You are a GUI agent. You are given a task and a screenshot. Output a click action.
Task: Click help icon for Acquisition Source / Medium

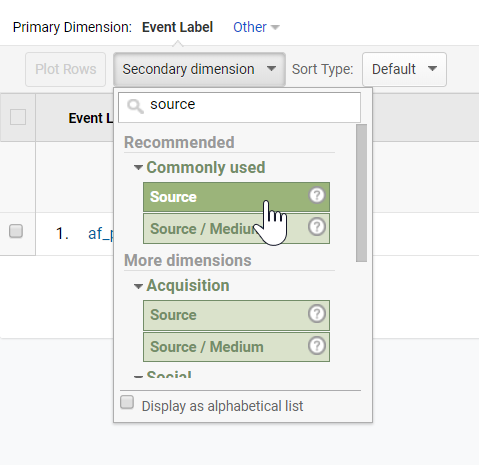coord(317,345)
